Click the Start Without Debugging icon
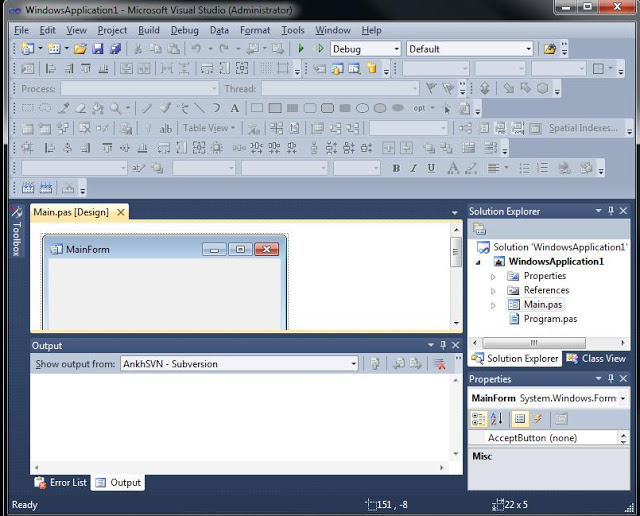The height and width of the screenshot is (516, 640). click(x=319, y=49)
